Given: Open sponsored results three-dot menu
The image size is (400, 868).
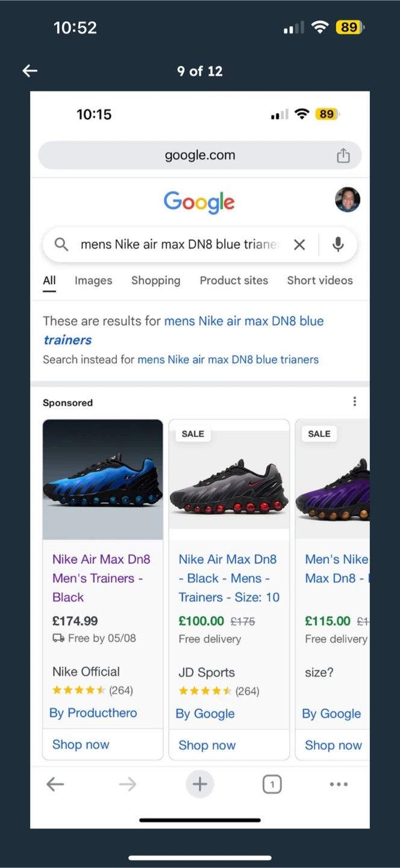Looking at the screenshot, I should coord(354,401).
